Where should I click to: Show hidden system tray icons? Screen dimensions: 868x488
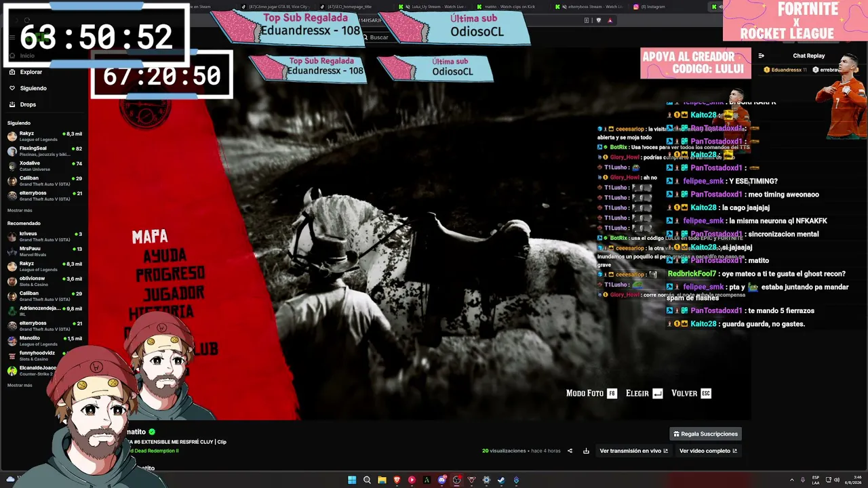tap(791, 480)
